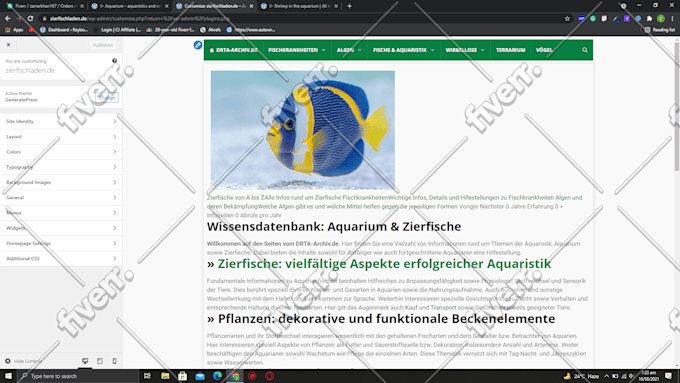Viewport: 680px width, 383px height.
Task: Click the Windows taskbar search box
Action: point(78,376)
